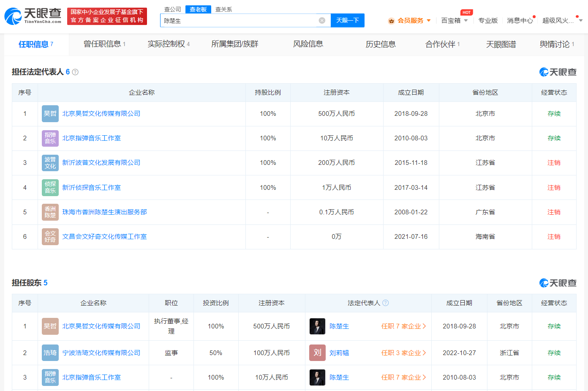Click the 陈楚生 name link in shareholder row 3

pyautogui.click(x=339, y=377)
